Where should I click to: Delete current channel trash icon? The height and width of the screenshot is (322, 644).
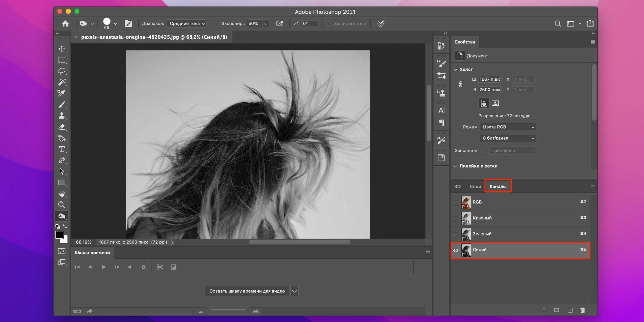pyautogui.click(x=582, y=310)
